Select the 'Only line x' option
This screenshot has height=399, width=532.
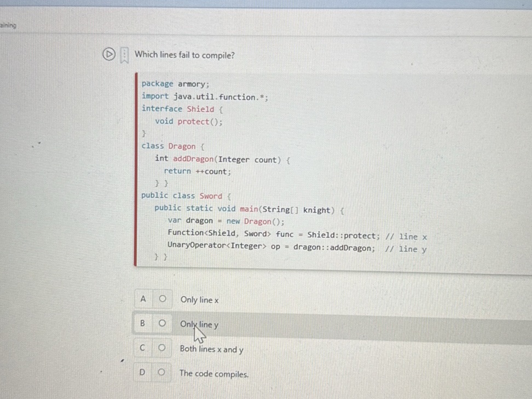point(199,300)
